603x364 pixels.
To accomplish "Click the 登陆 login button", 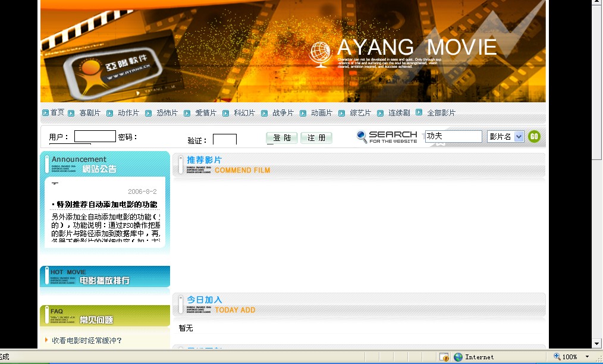I will pos(282,138).
